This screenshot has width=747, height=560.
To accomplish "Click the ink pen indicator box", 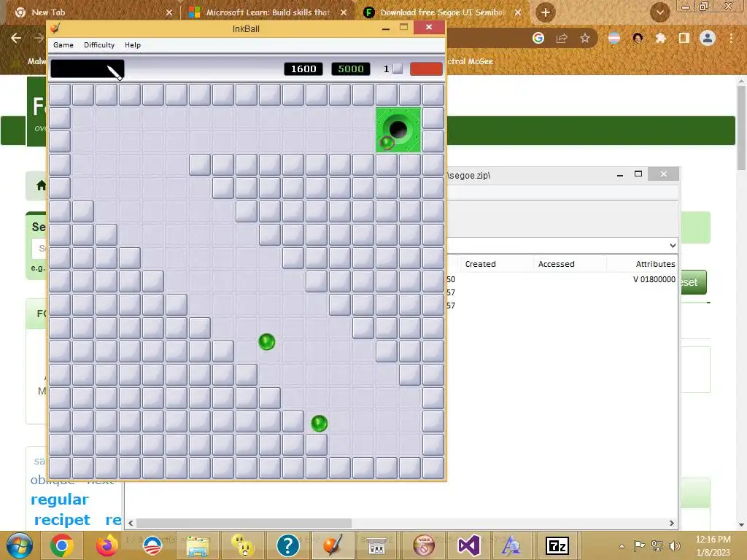I will click(x=88, y=69).
